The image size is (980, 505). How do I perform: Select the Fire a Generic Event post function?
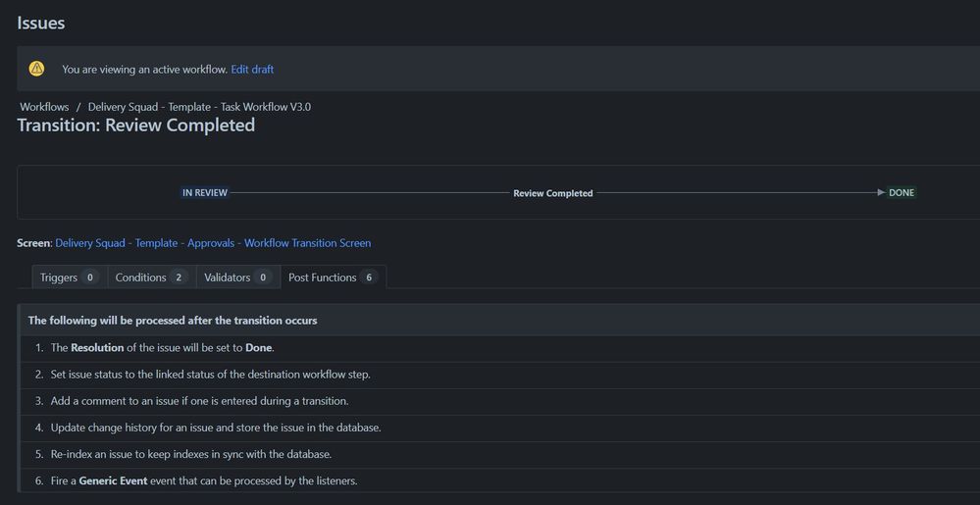click(500, 480)
